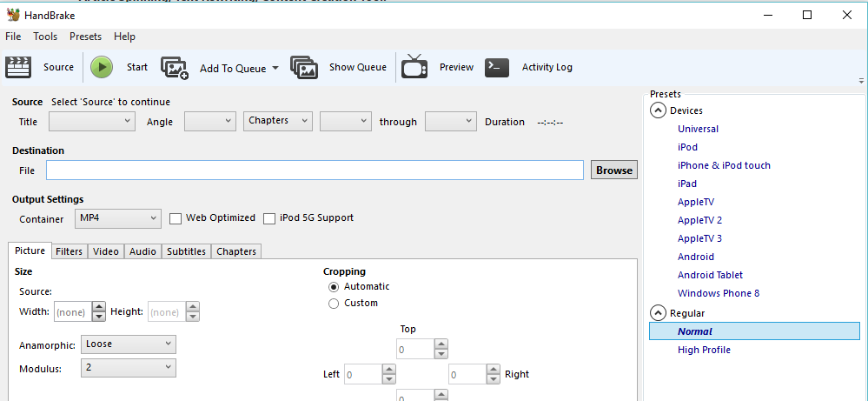Switch to the Chapters tab

(236, 251)
